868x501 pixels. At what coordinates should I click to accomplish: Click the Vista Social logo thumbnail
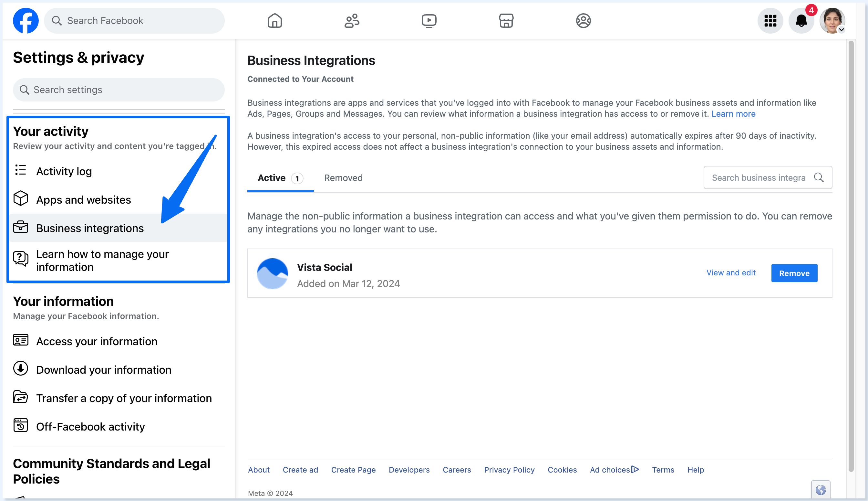272,273
